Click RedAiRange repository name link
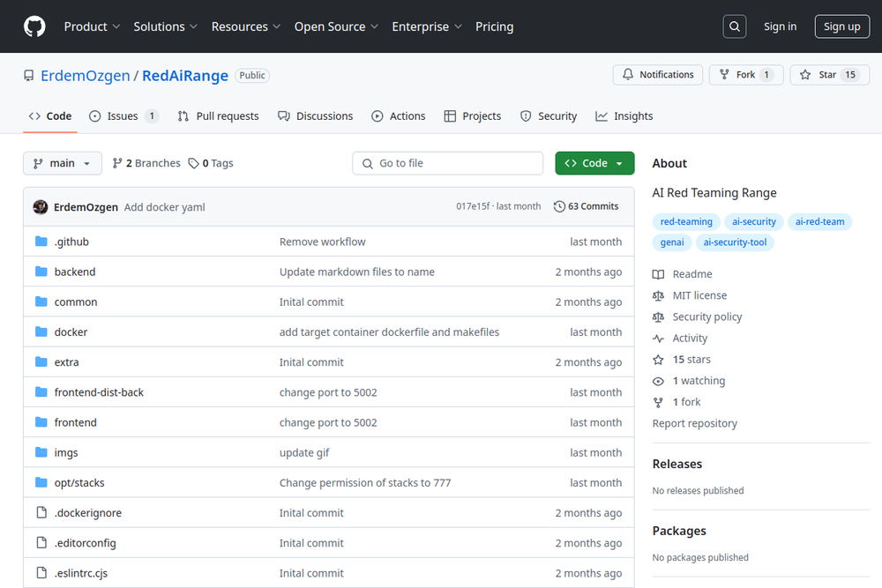Screen dimensions: 882x588 tap(185, 75)
